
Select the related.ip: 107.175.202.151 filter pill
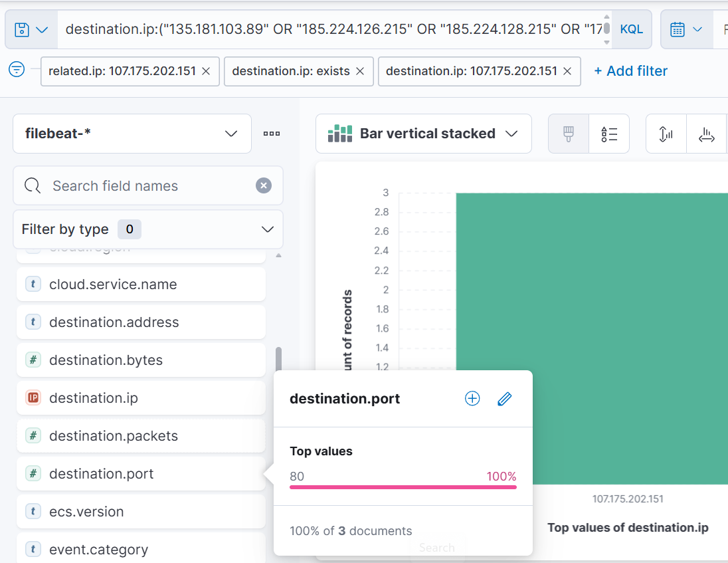[122, 71]
